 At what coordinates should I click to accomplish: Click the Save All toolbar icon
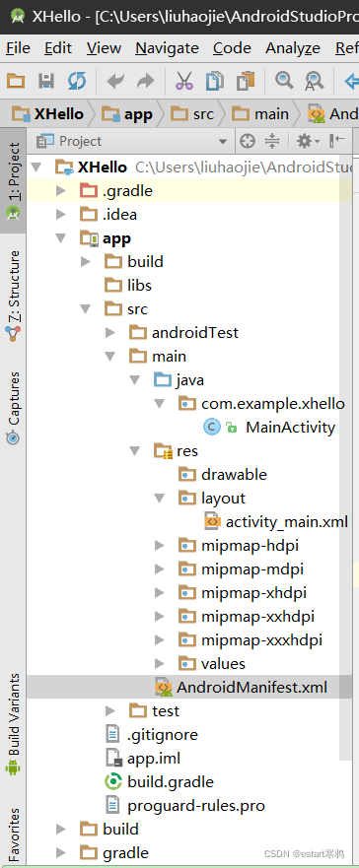pos(46,82)
